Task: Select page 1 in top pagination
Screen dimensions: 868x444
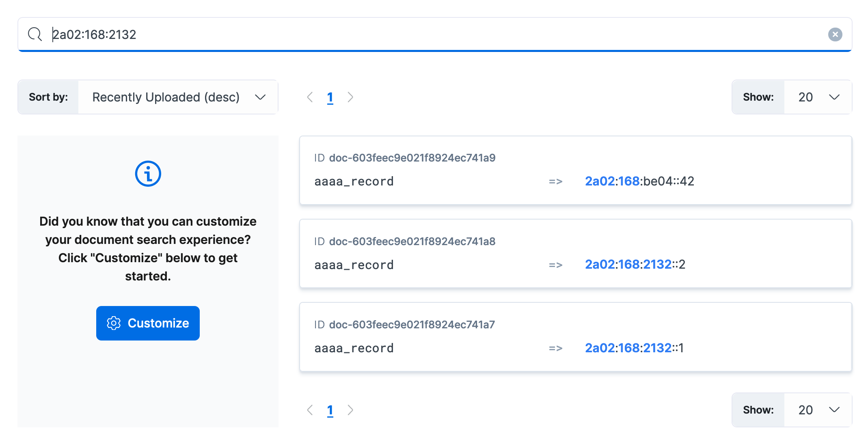Action: [330, 97]
